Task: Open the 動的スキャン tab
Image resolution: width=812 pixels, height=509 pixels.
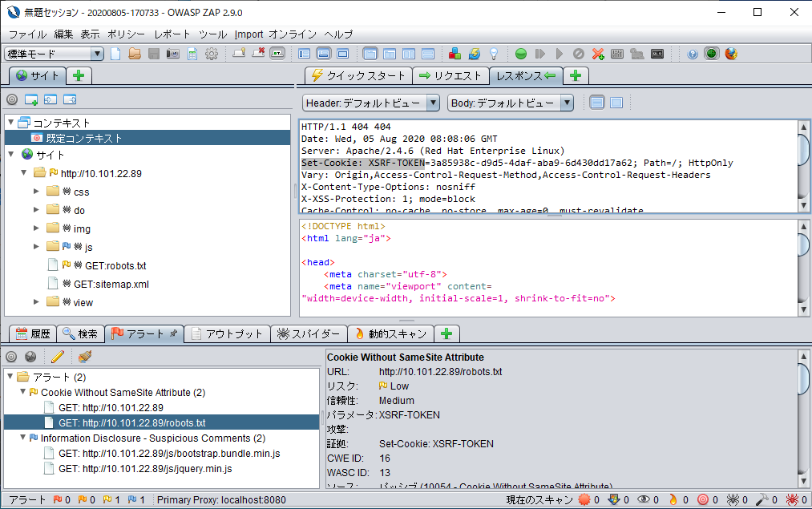Action: coord(390,334)
